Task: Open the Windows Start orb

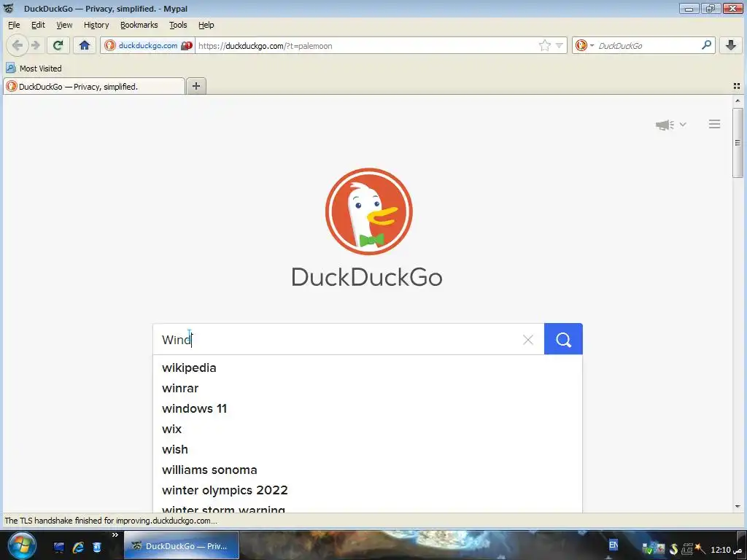Action: tap(21, 545)
